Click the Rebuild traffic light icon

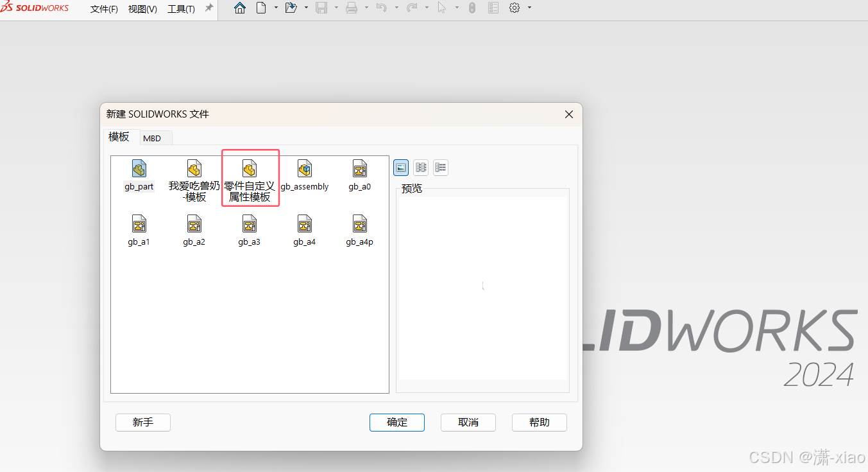472,8
